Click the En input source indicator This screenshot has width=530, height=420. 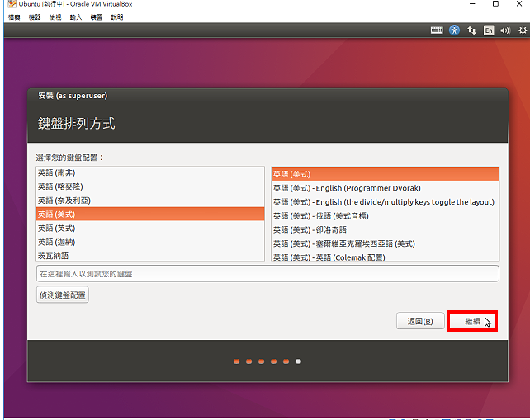[489, 31]
